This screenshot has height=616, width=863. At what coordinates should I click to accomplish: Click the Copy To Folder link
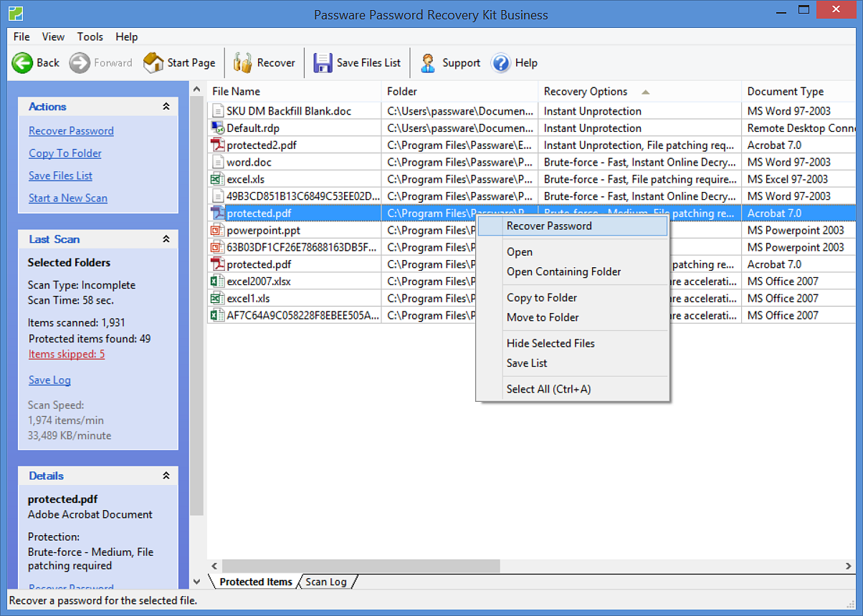tap(65, 153)
